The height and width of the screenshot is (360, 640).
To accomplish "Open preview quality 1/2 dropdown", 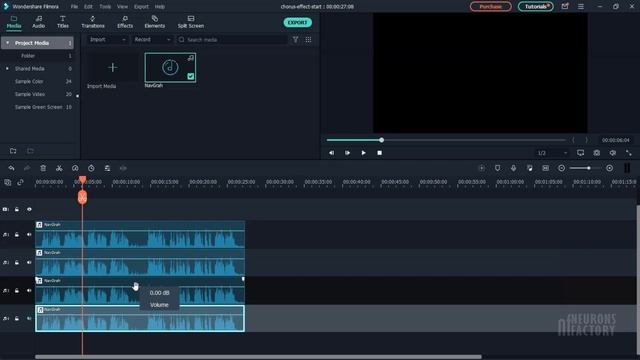I will 552,153.
